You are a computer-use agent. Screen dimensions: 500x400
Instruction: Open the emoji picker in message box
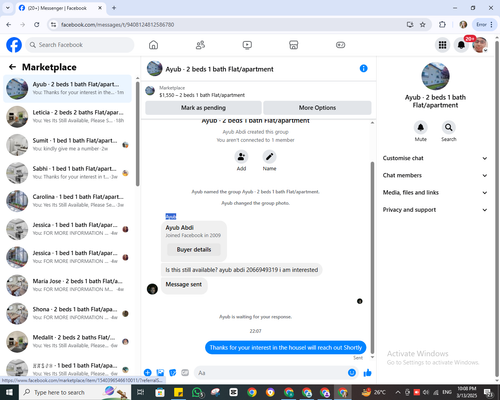(x=352, y=373)
